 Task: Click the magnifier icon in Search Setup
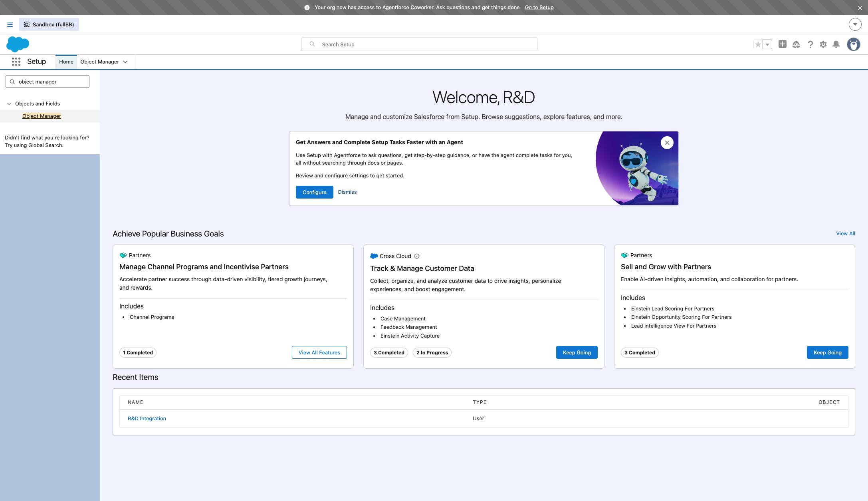point(312,44)
